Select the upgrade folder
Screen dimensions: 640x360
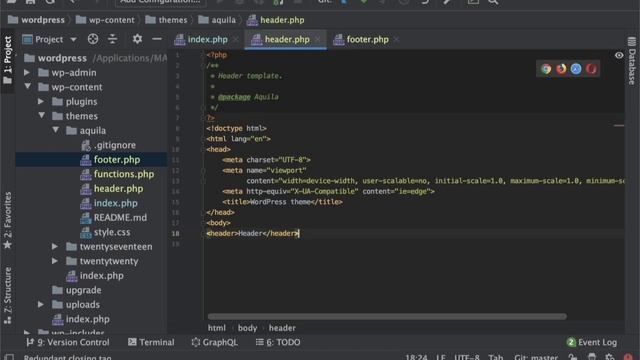coord(77,290)
